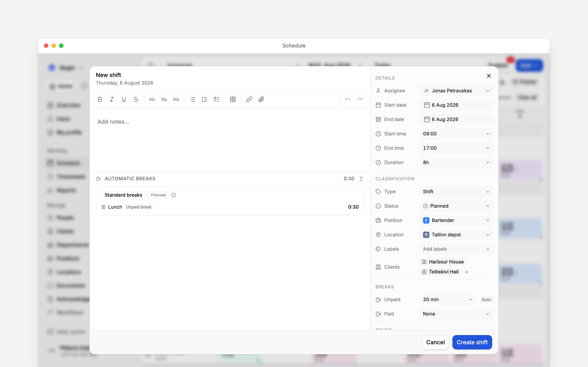
Task: Collapse the Automatic Breaks section
Action: pos(361,179)
